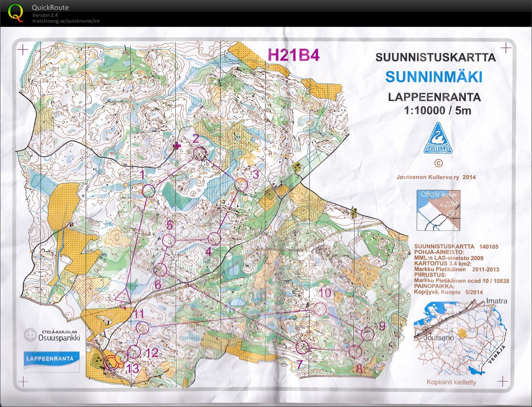Screen dimensions: 532x407
Task: Select control circle 1 on the map
Action: [x=149, y=190]
